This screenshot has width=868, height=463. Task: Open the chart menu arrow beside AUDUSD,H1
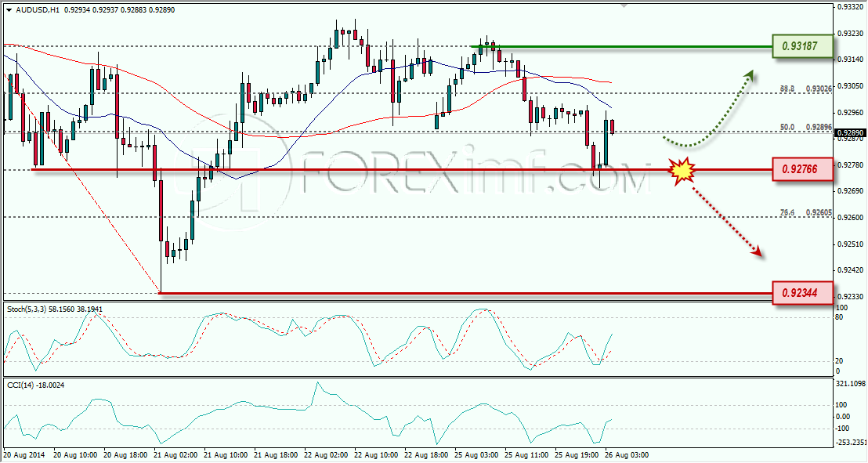point(9,10)
